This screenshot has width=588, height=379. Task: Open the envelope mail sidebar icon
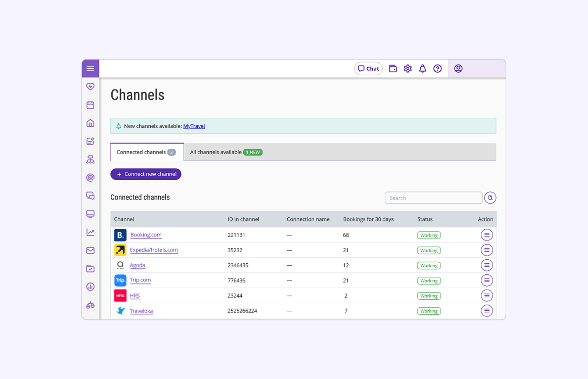[90, 250]
